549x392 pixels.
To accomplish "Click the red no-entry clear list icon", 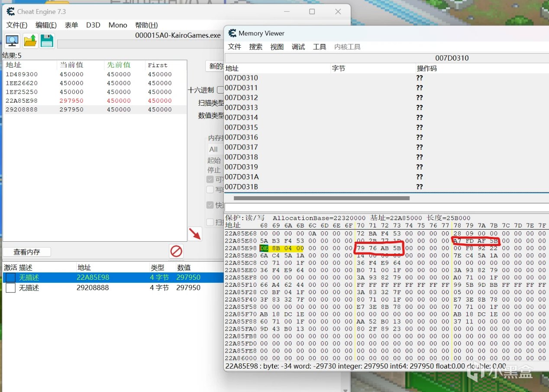I will [x=176, y=251].
